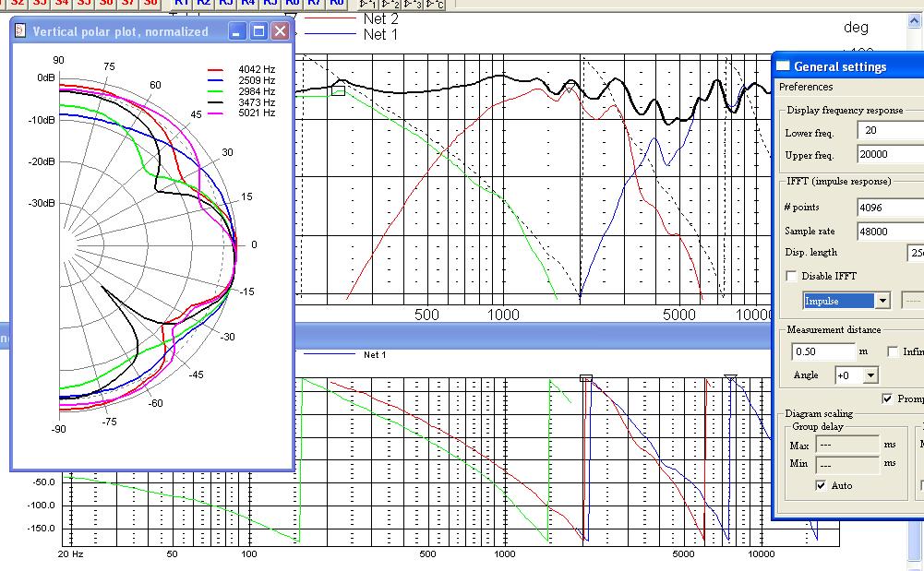Click the Disp. length input field
The height and width of the screenshot is (571, 924).
pos(915,253)
